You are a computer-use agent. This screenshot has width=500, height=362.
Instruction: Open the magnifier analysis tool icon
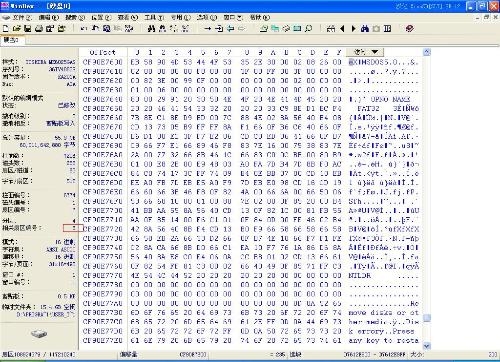[309, 29]
